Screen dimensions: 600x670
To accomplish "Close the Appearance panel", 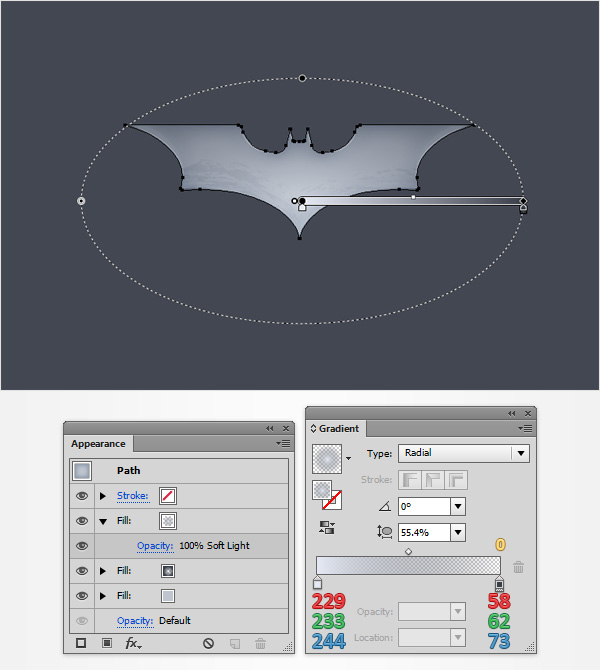I will coord(286,428).
